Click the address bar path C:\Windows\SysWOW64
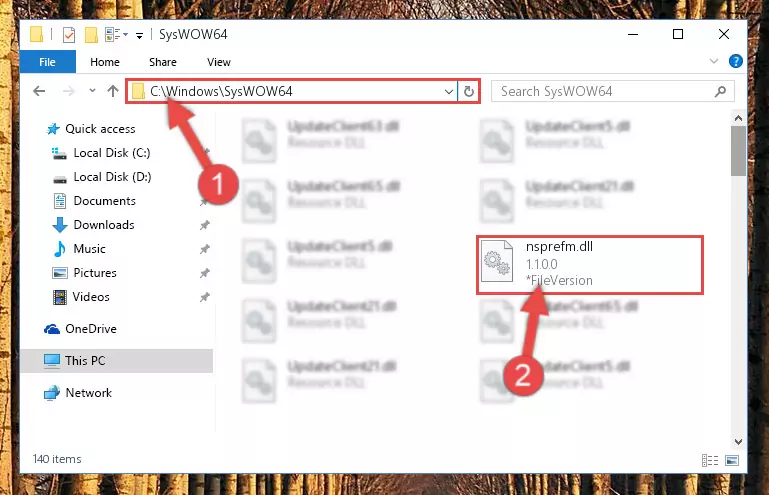769x495 pixels. click(221, 91)
